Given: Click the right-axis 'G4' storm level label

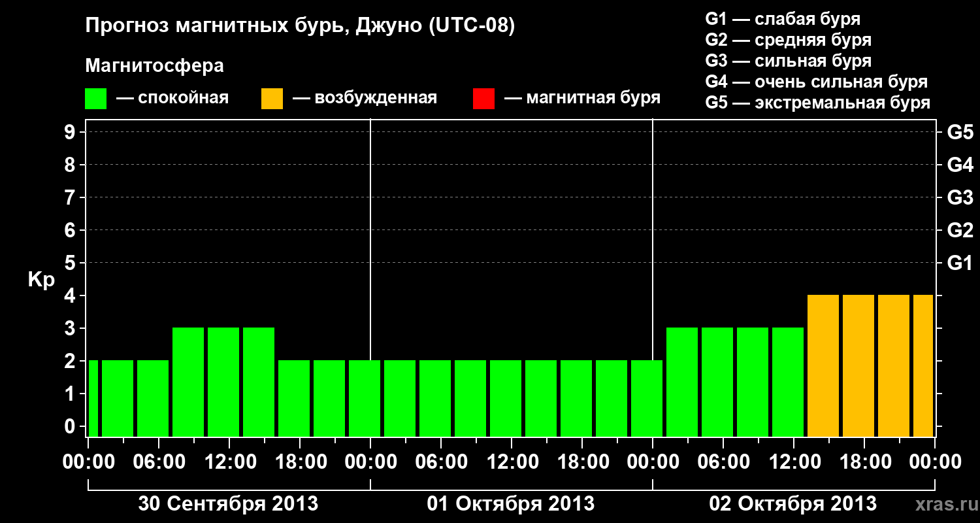Looking at the screenshot, I should pos(960,165).
